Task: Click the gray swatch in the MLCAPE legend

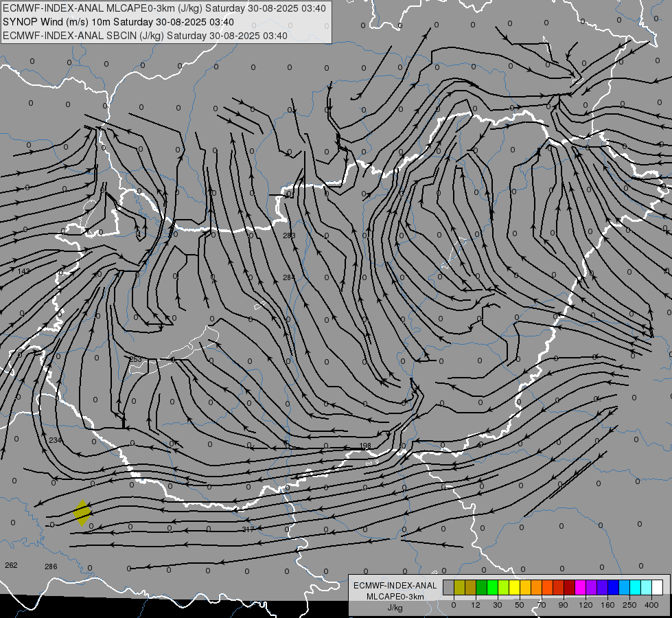Action: (449, 588)
